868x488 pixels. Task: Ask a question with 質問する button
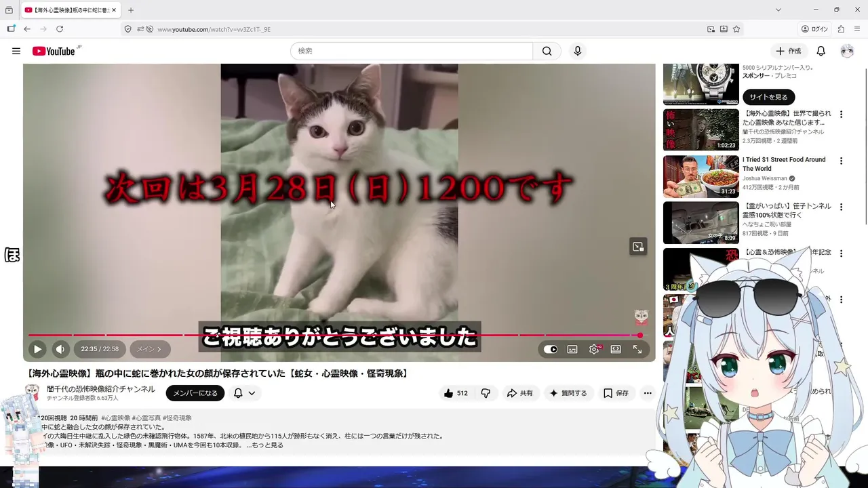pyautogui.click(x=568, y=393)
